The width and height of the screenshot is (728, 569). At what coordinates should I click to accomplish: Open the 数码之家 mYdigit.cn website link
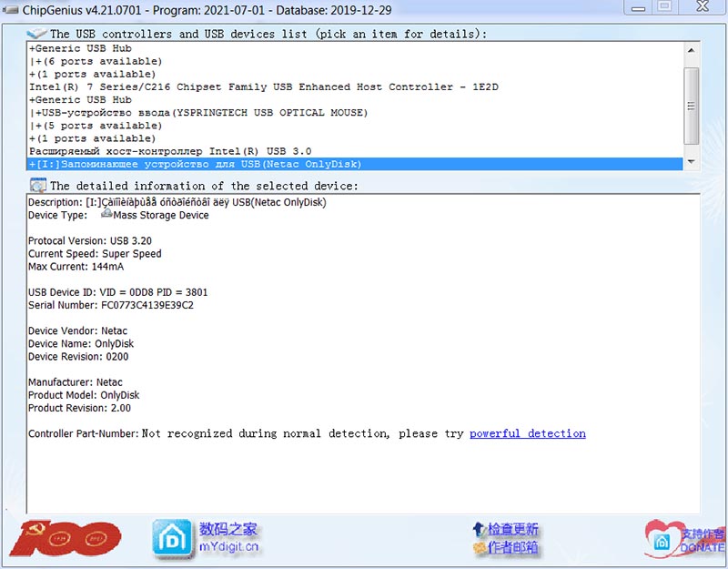[228, 538]
